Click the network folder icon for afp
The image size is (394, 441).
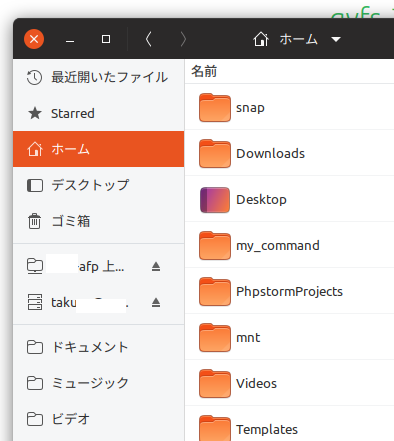pos(35,266)
